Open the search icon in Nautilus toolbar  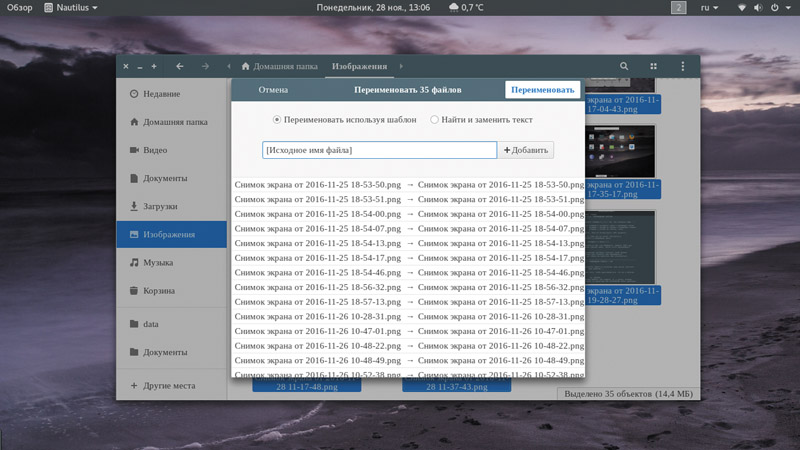pos(623,66)
